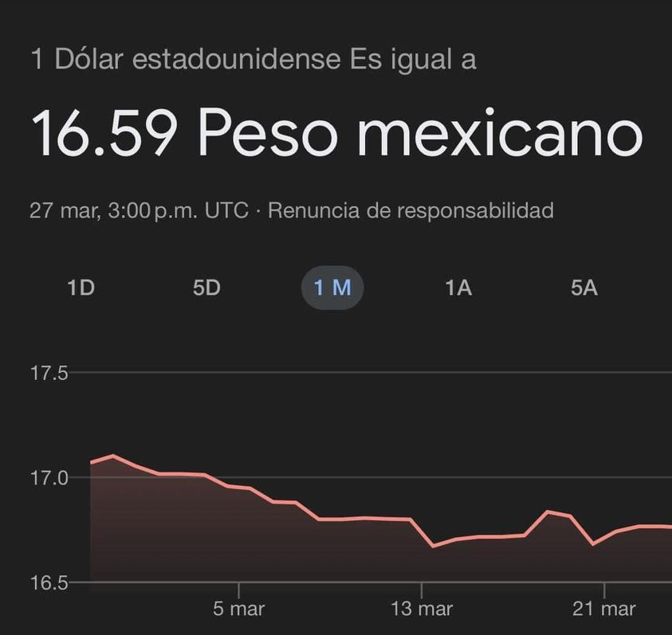The image size is (672, 635).
Task: Click the chart line's leftmost starting point
Action: [91, 462]
